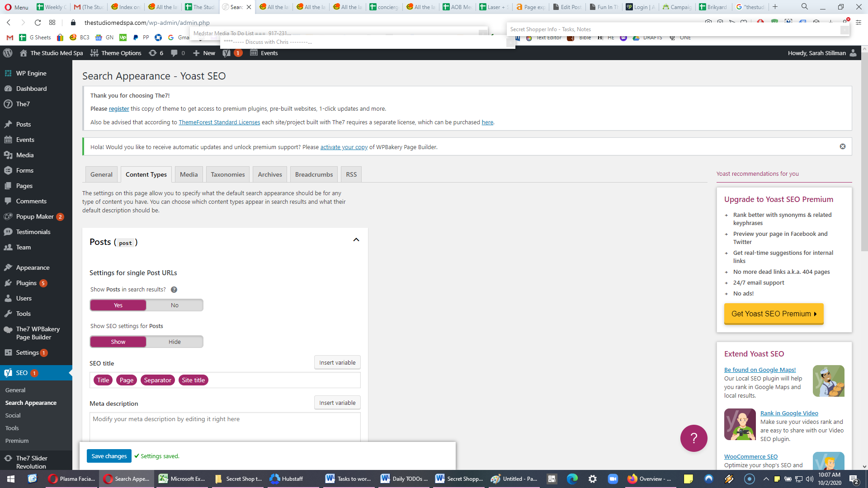This screenshot has width=868, height=488.
Task: Select Hide for SEO settings for Posts
Action: (x=175, y=342)
